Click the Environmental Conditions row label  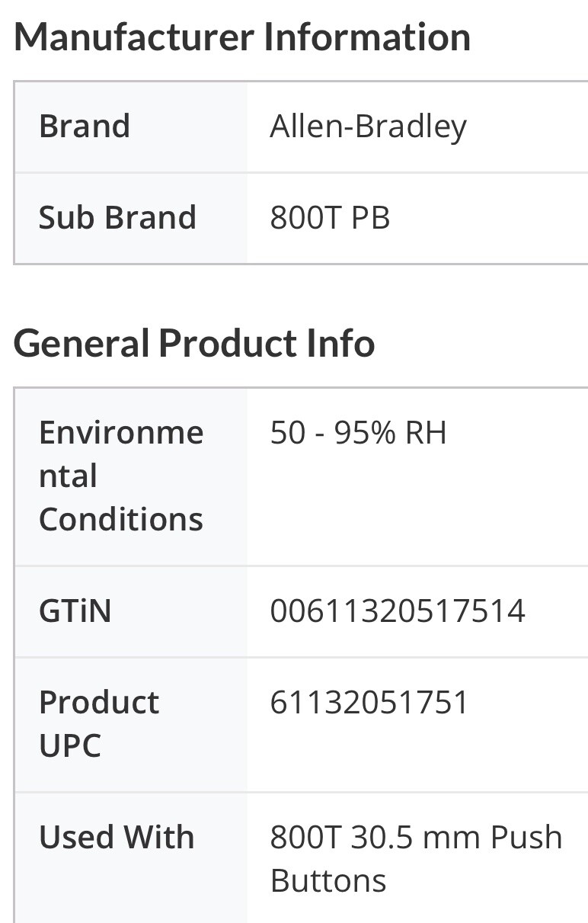[x=121, y=476]
